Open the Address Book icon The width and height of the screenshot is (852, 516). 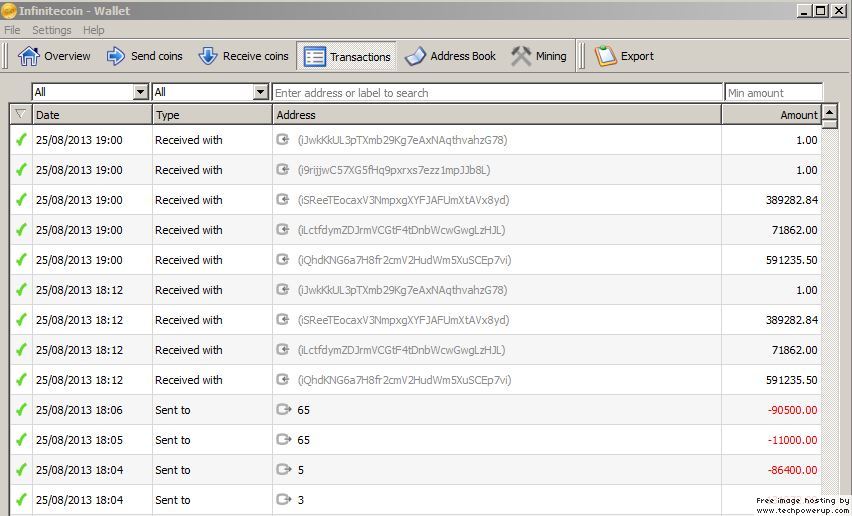click(x=415, y=56)
